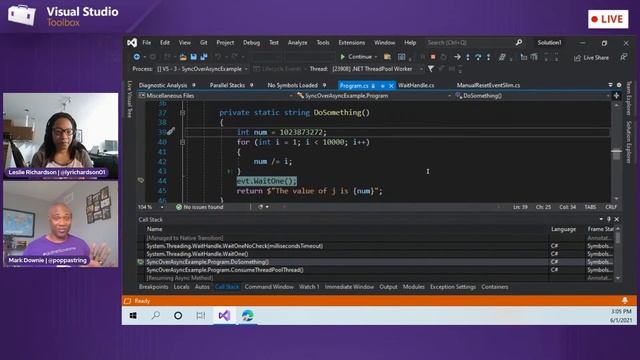640x360 pixels.
Task: Switch to the ManualResetEventSlim.cs tab
Action: (488, 85)
